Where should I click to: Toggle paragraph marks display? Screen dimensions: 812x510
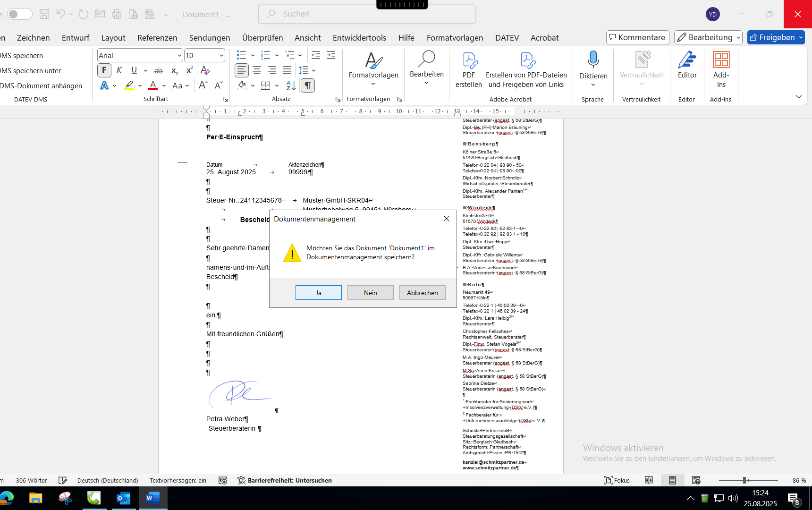(307, 85)
